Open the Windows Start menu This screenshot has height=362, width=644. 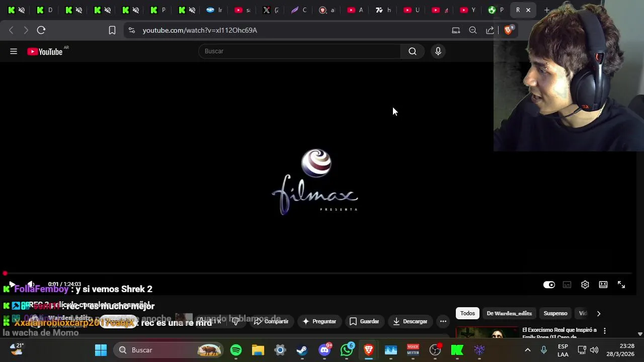click(x=101, y=350)
